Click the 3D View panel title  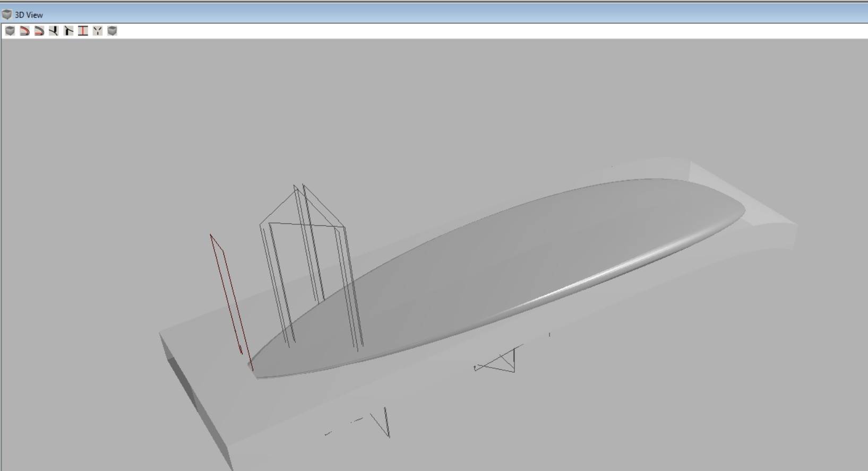[29, 15]
